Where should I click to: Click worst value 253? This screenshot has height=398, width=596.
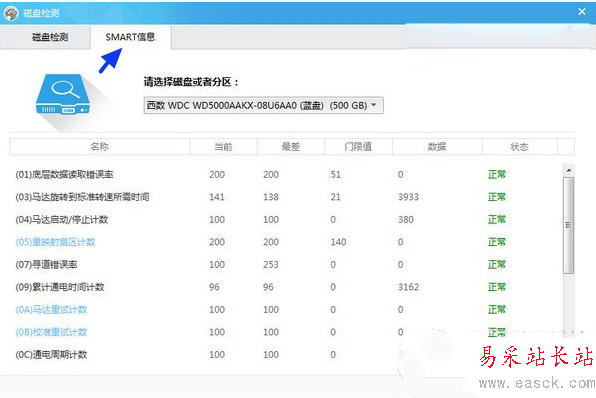271,265
